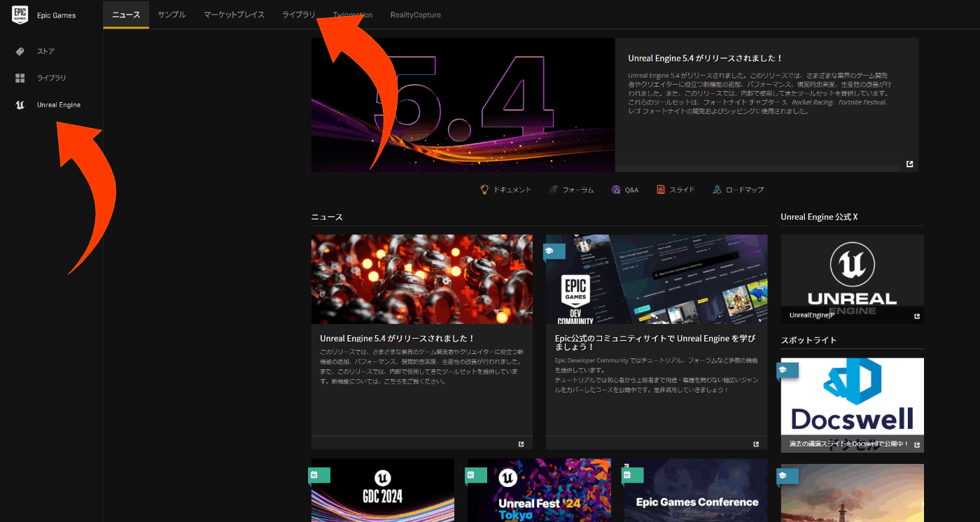Click the スポットライト section heading
Viewport: 980px width, 522px height.
pyautogui.click(x=808, y=340)
